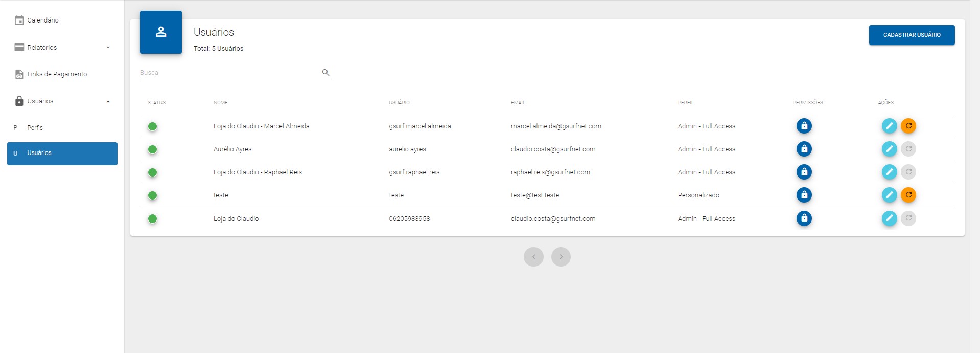Open permissions lock for user 06205983958
This screenshot has width=980, height=353.
[x=804, y=218]
